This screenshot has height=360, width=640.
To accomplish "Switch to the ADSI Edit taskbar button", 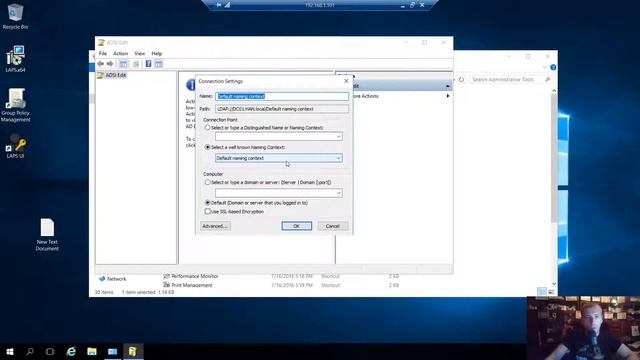I will coord(133,351).
